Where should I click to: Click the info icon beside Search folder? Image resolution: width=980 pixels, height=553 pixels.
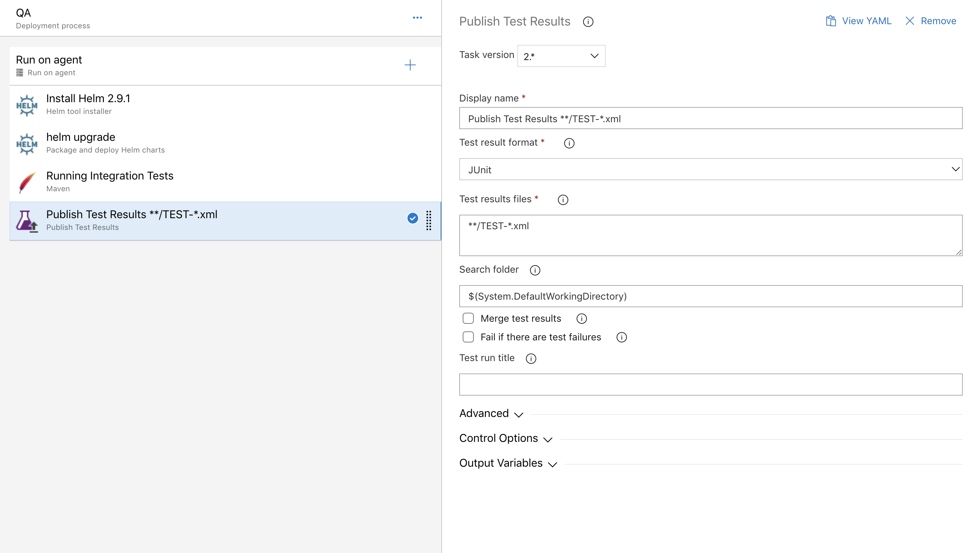535,270
